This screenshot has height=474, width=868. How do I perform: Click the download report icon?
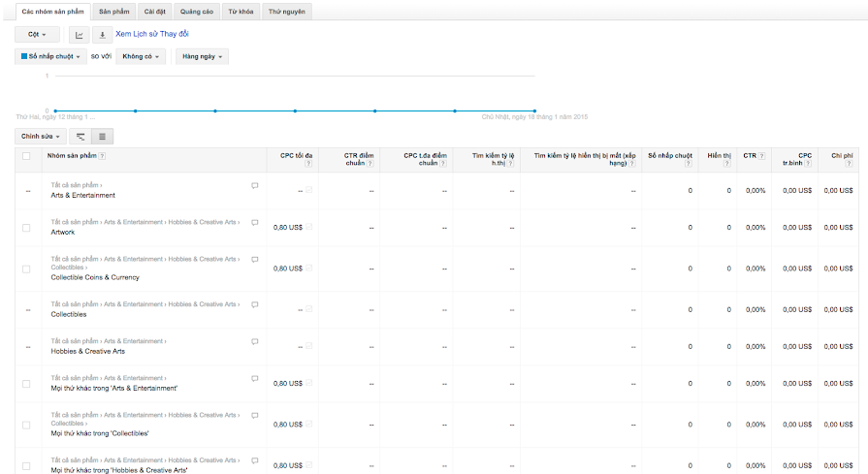(103, 35)
